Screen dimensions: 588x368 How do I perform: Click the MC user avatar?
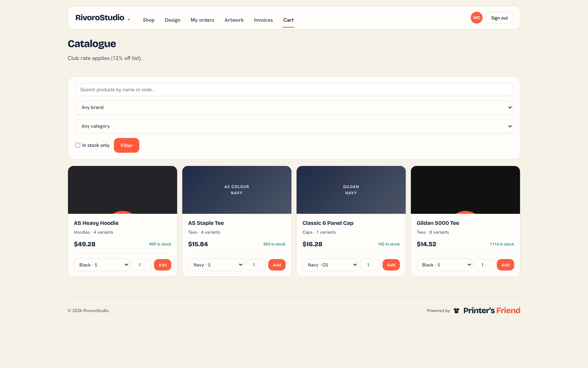coord(476,18)
